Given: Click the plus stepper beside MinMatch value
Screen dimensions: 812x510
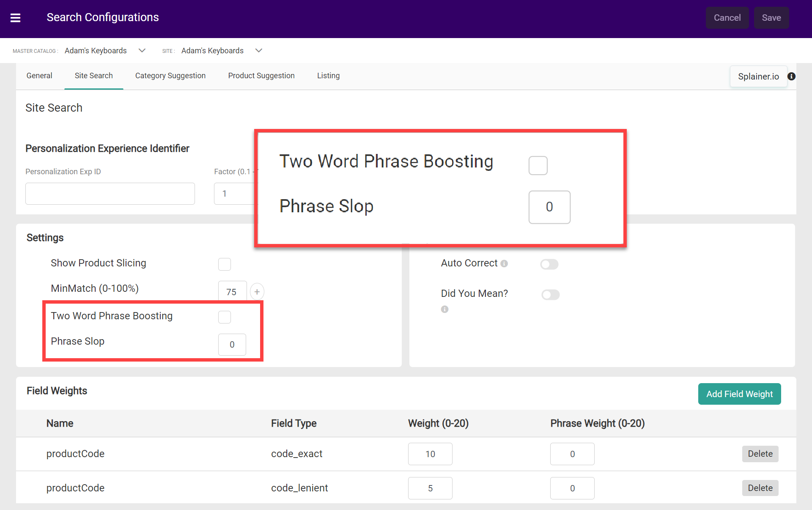Looking at the screenshot, I should (257, 291).
